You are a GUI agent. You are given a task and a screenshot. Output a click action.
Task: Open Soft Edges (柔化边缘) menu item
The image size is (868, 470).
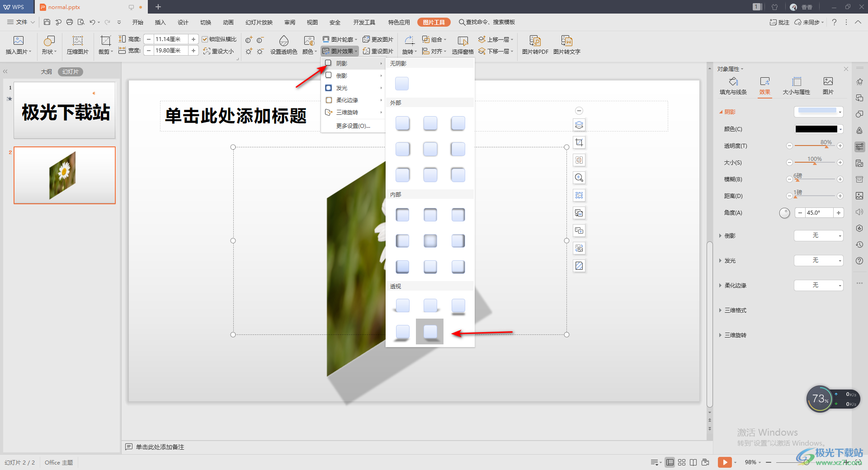point(354,100)
